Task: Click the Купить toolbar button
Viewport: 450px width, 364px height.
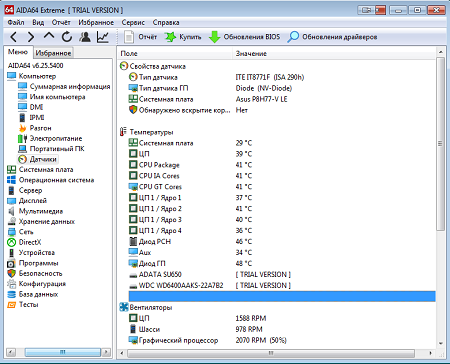Action: click(x=183, y=37)
